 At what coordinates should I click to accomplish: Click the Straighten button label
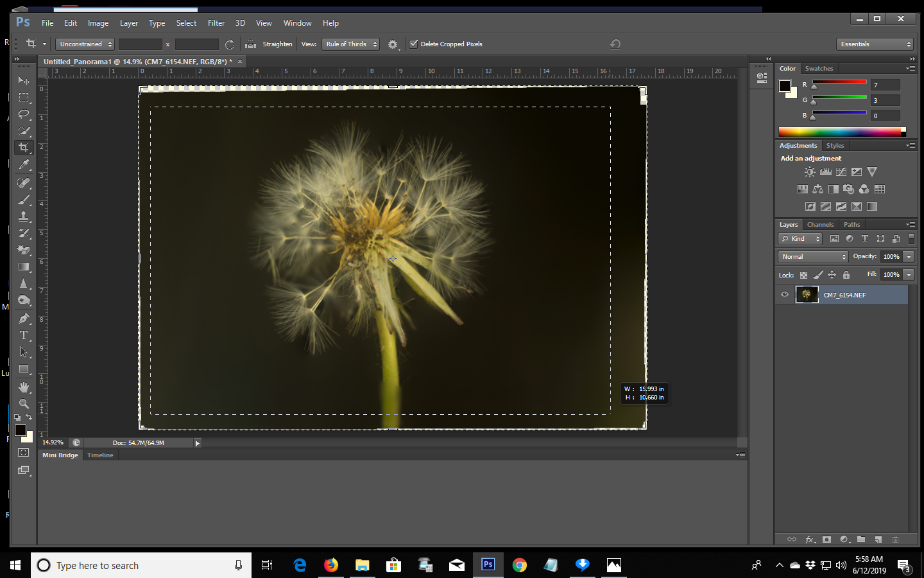277,44
